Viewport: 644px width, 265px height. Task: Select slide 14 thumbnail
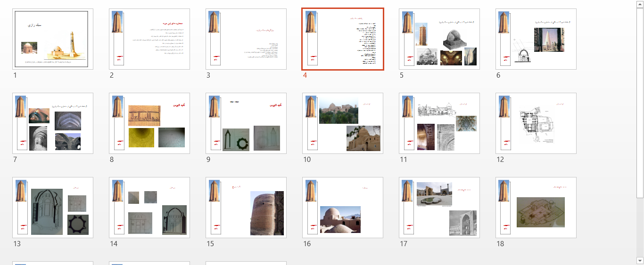tap(149, 208)
